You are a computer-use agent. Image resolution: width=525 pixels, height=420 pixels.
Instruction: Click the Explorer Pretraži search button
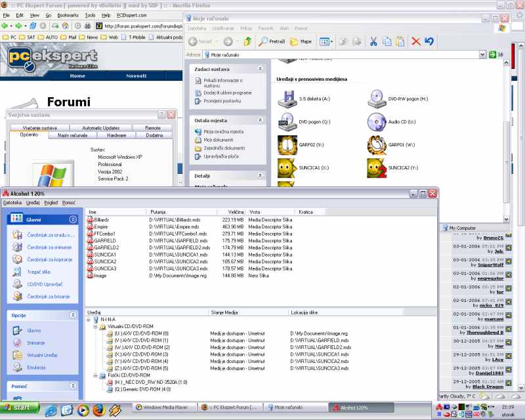click(272, 41)
